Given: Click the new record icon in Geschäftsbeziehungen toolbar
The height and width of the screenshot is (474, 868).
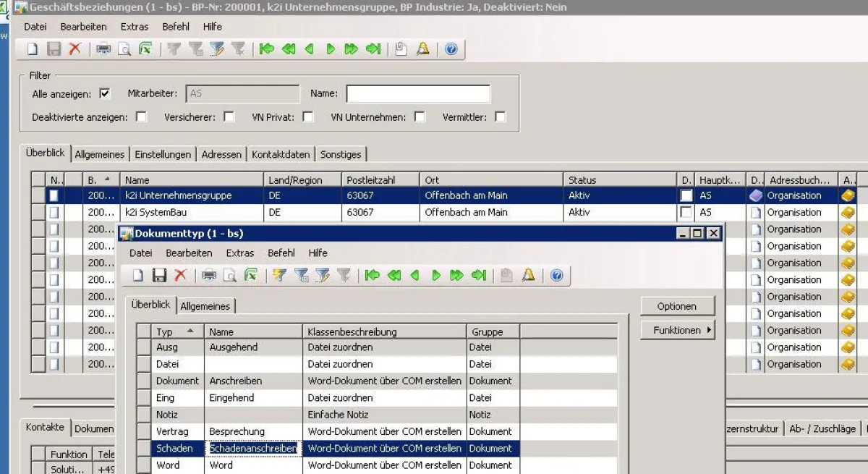Looking at the screenshot, I should pyautogui.click(x=33, y=49).
